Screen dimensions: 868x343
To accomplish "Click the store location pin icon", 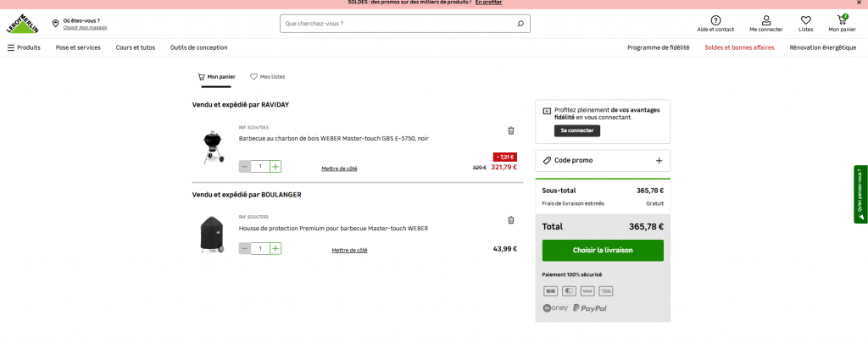I will coord(55,23).
